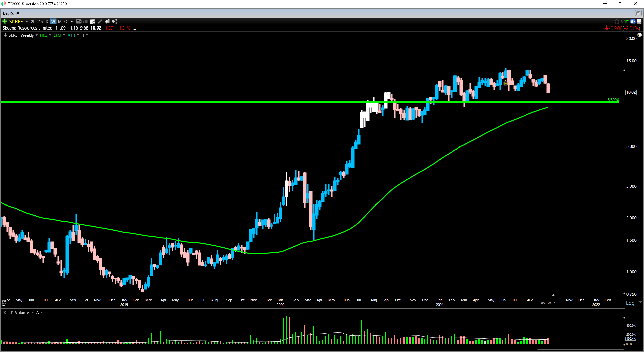Expand the 'A' volume average dropdown
Image resolution: width=644 pixels, height=352 pixels.
coord(42,312)
